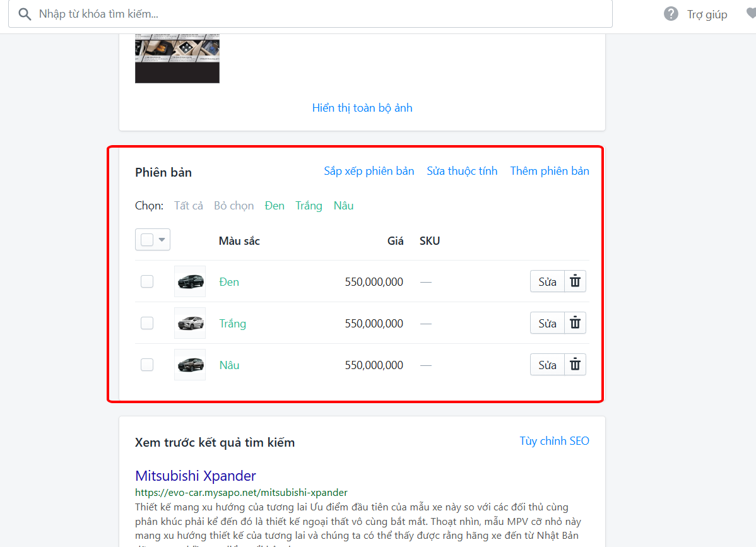Open the Đen variant name link
756x547 pixels.
tap(229, 282)
